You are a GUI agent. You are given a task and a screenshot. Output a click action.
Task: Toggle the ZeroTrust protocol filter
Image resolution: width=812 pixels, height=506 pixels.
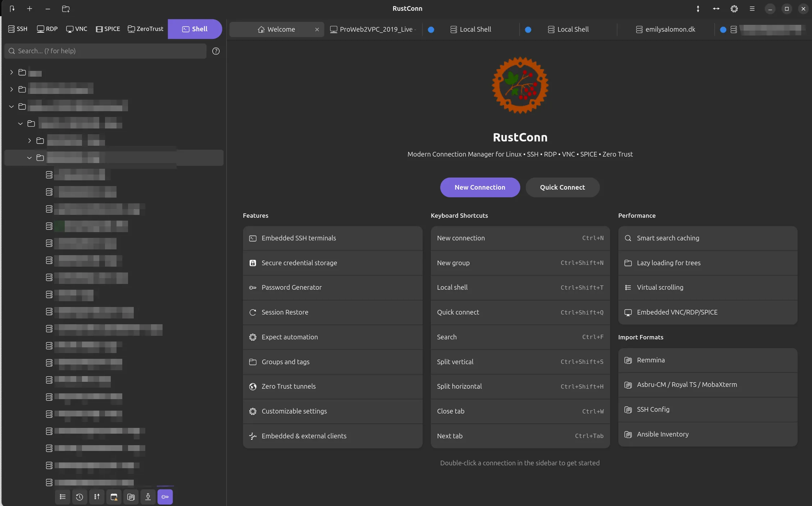pyautogui.click(x=146, y=29)
